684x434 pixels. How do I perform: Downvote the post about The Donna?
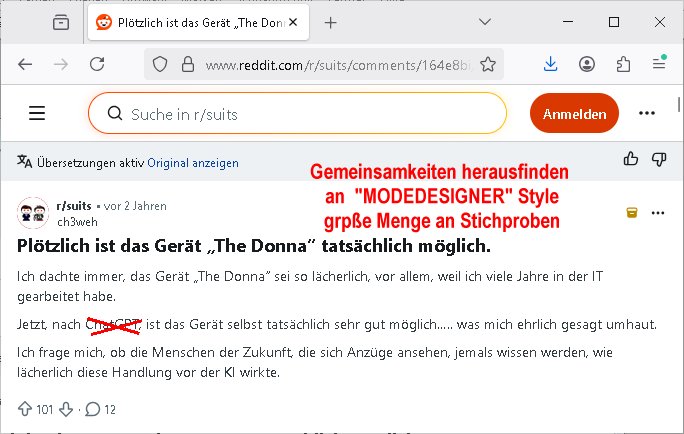(65, 408)
